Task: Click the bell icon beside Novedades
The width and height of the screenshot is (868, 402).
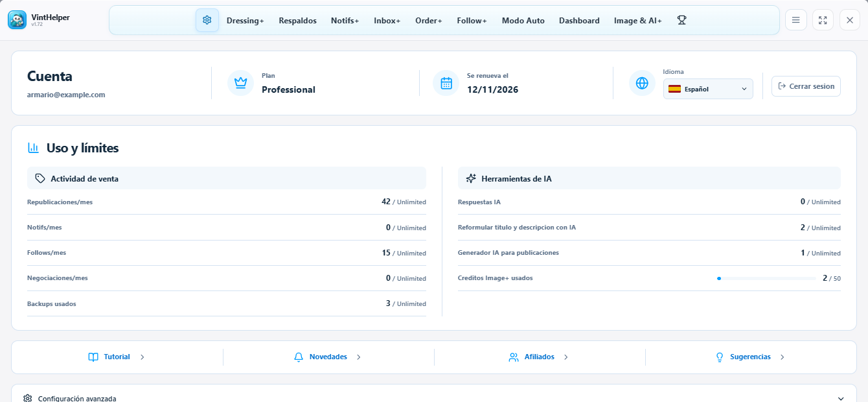Action: (x=299, y=357)
